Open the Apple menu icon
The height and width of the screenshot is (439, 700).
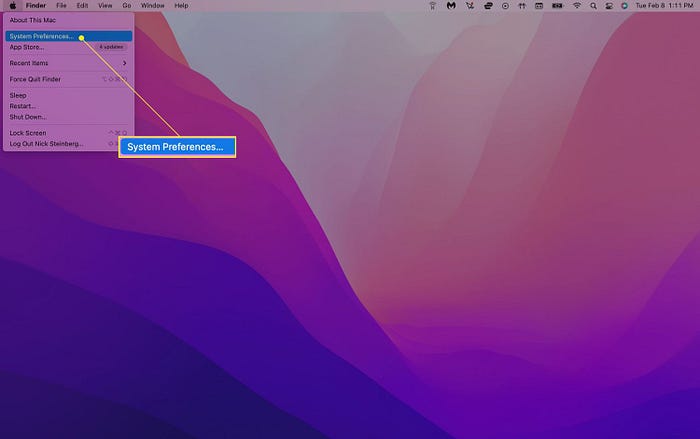[x=13, y=6]
